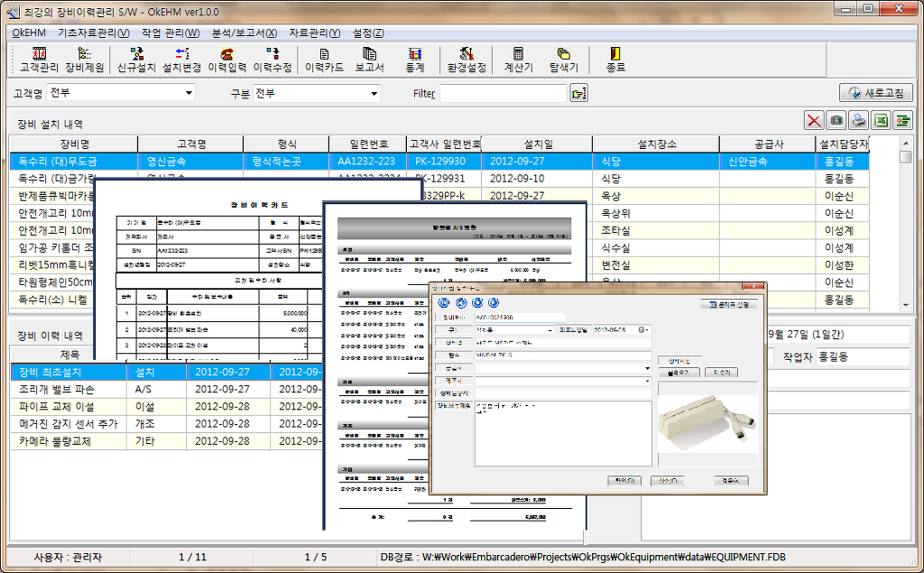Click the red X delete icon

coord(814,121)
